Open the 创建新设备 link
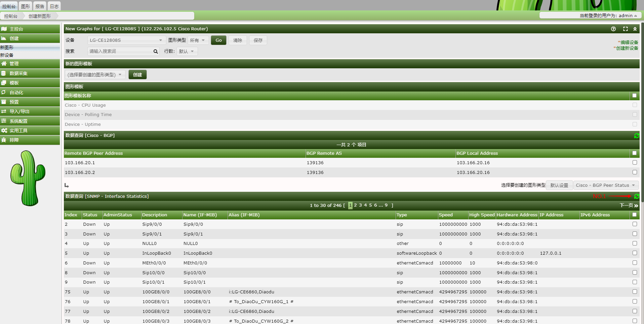The width and height of the screenshot is (644, 324). [x=627, y=48]
